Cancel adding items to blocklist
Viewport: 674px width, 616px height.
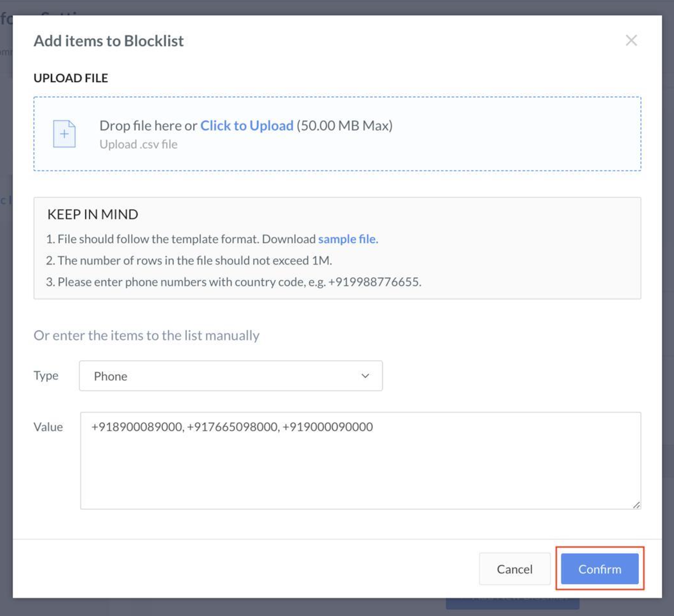point(515,569)
